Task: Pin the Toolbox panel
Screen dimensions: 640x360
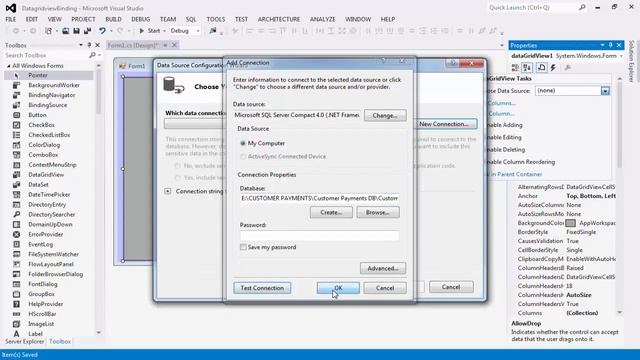Action: point(89,45)
